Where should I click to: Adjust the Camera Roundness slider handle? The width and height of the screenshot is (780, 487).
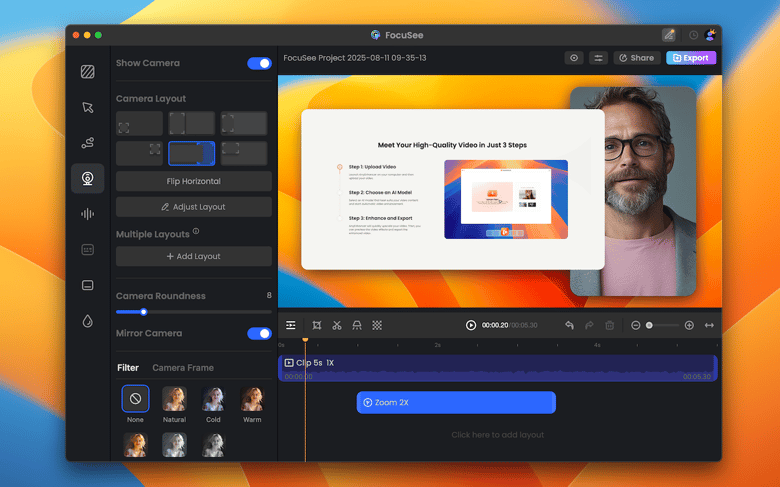click(144, 312)
